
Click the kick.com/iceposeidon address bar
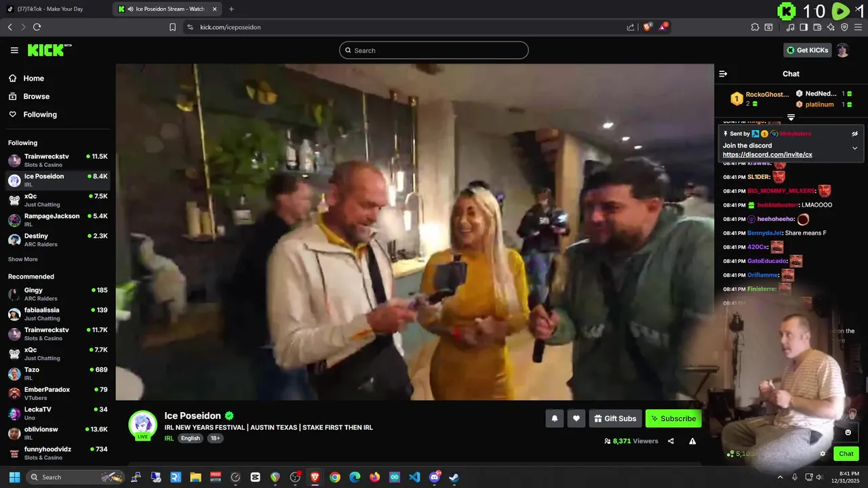pos(407,27)
